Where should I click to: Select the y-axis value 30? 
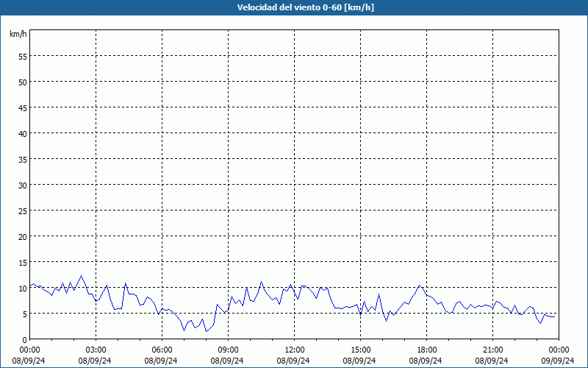tap(23, 185)
